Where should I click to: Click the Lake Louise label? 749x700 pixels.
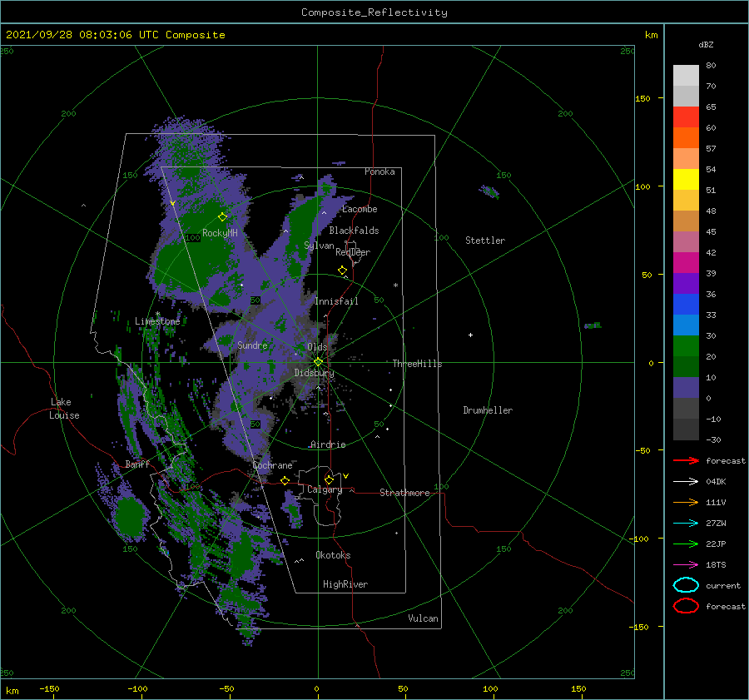64,409
